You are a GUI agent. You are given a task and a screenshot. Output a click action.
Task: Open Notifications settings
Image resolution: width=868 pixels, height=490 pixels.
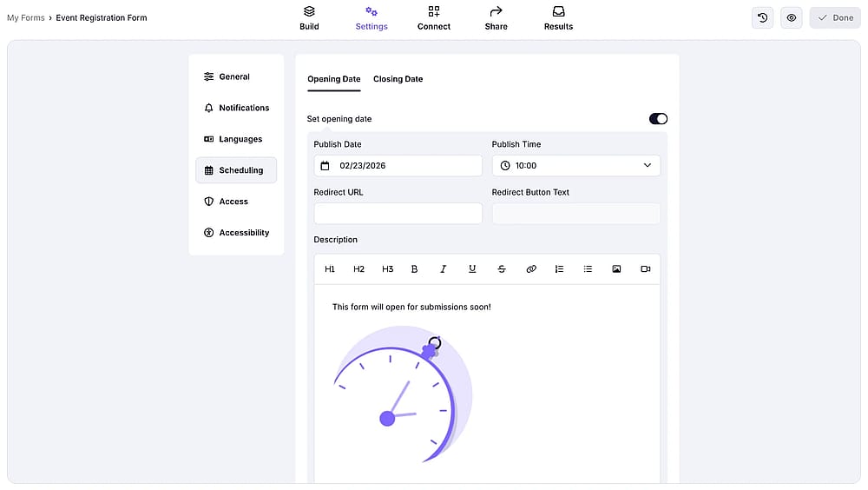236,108
